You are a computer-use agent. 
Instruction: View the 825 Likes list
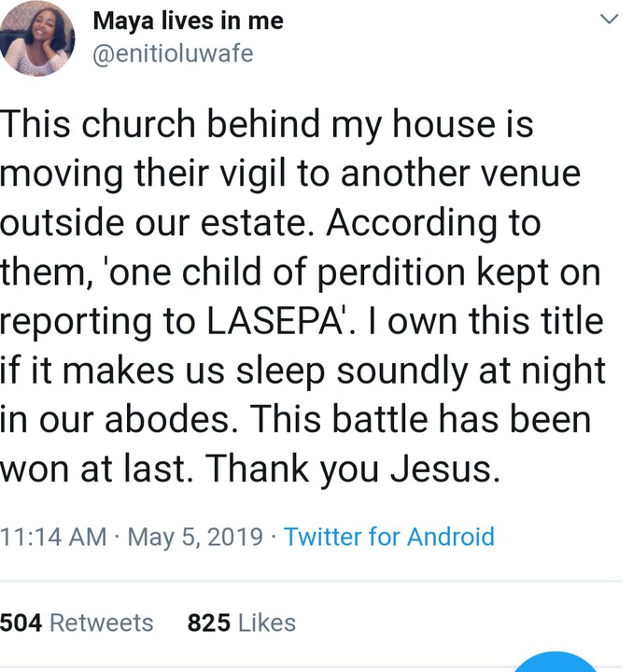[x=241, y=623]
